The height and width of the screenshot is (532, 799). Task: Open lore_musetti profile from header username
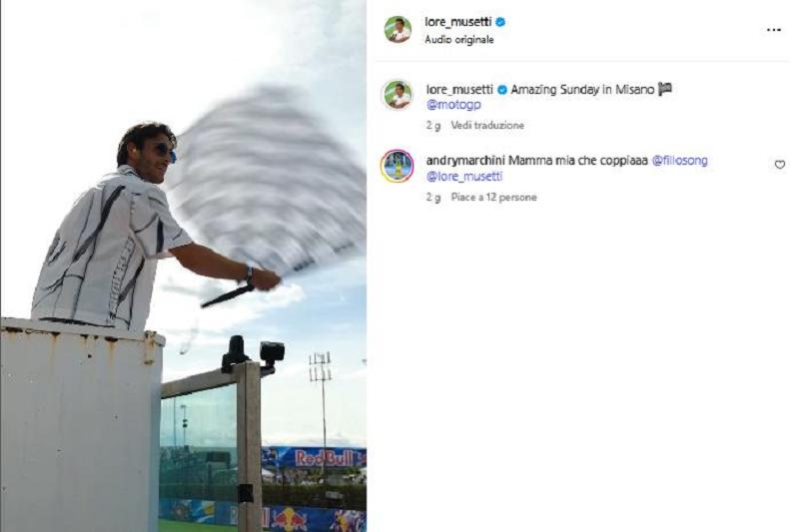coord(458,22)
